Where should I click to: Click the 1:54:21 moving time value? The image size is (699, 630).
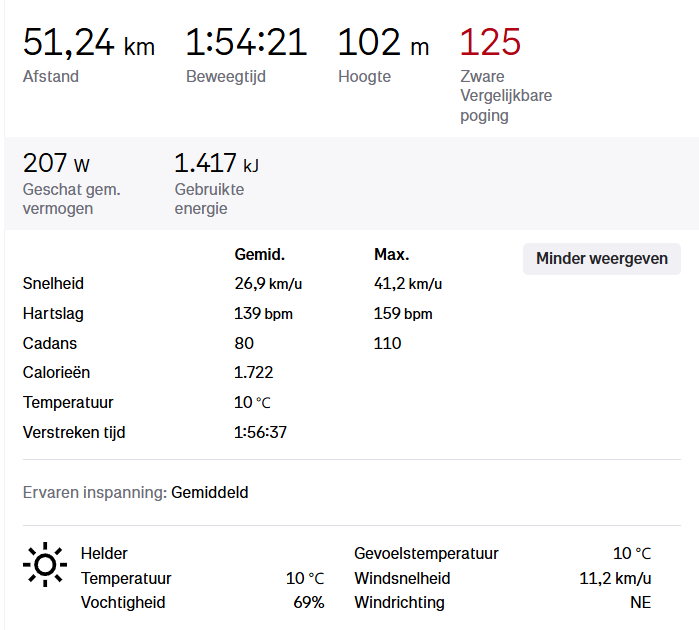[x=246, y=43]
